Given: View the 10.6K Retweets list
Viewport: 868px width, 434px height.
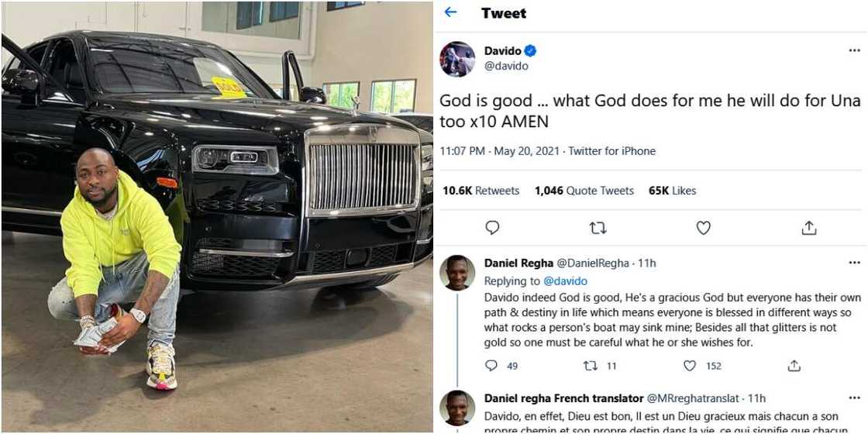Looking at the screenshot, I should point(480,191).
